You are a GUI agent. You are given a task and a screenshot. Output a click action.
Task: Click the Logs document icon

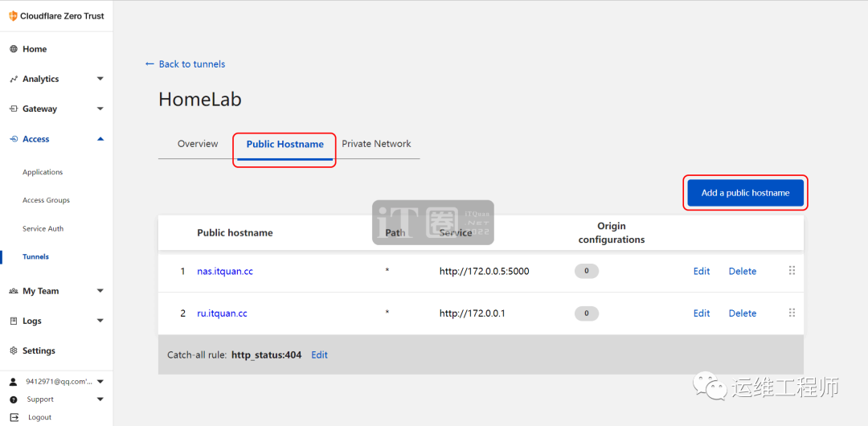14,321
